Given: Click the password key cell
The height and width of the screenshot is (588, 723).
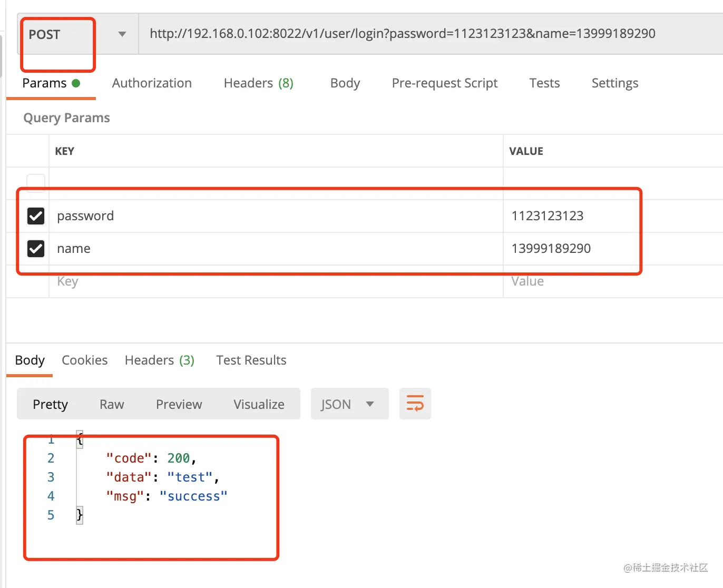Looking at the screenshot, I should pyautogui.click(x=276, y=216).
